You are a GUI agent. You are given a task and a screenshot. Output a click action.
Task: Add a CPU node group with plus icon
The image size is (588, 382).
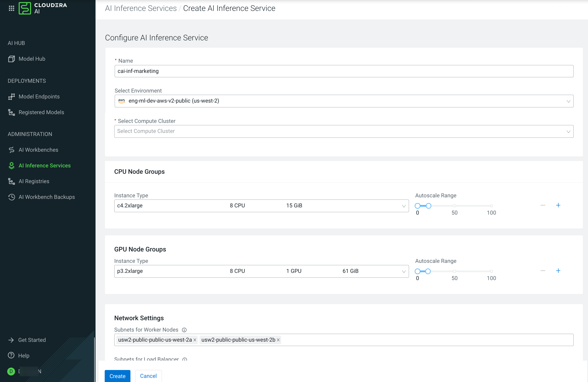pos(558,205)
